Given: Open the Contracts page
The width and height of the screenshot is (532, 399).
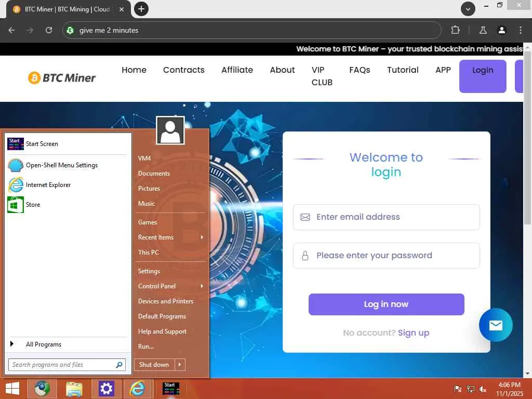Looking at the screenshot, I should point(183,70).
